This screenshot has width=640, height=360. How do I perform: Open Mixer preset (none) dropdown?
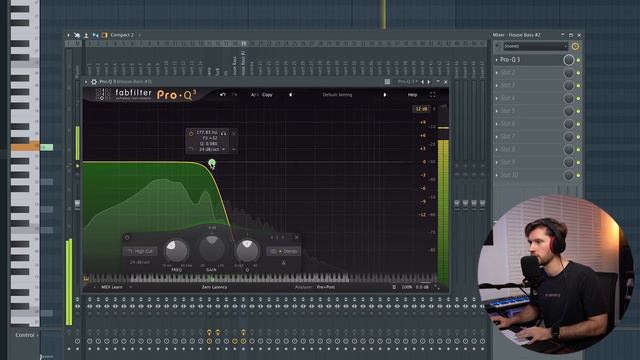(x=535, y=47)
